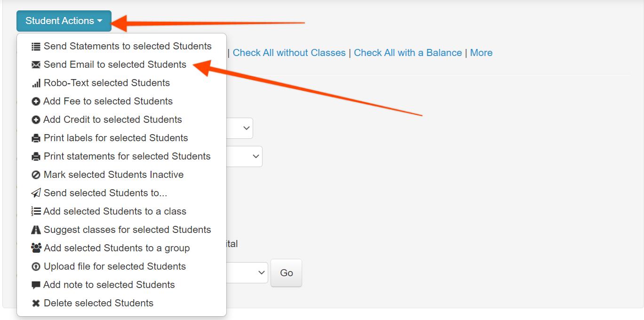Click the printer icon for Print labels
The image size is (644, 320).
click(x=36, y=138)
